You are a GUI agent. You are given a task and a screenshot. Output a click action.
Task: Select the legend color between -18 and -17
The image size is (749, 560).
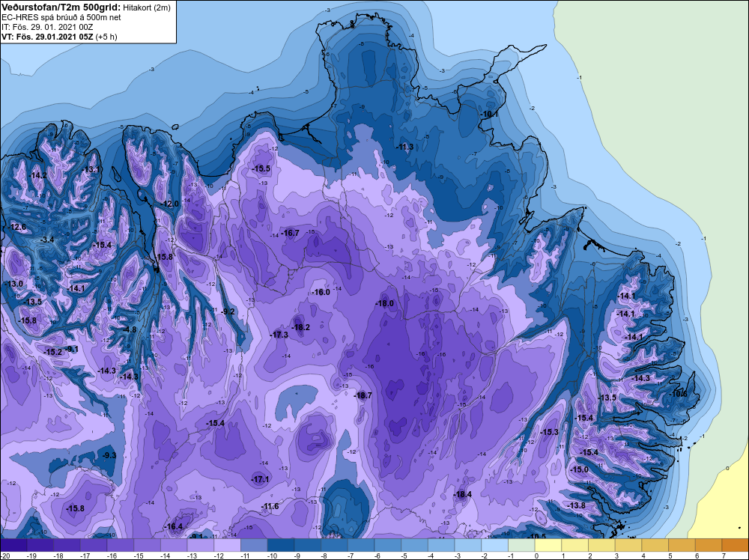[x=67, y=545]
